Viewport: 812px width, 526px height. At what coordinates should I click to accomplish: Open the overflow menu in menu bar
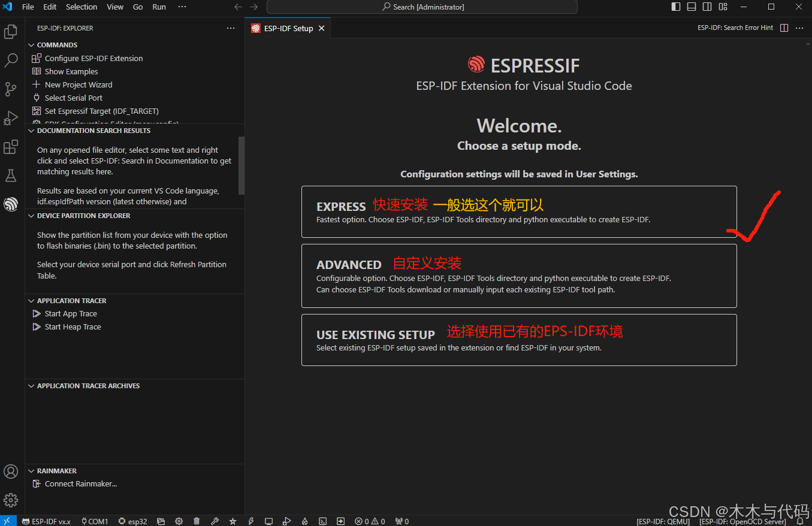click(x=182, y=7)
